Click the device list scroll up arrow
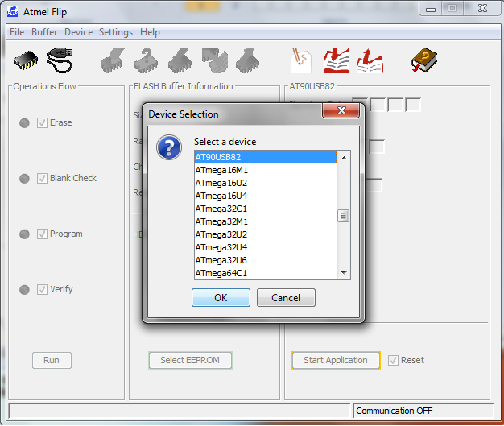The height and width of the screenshot is (426, 504). click(x=344, y=158)
